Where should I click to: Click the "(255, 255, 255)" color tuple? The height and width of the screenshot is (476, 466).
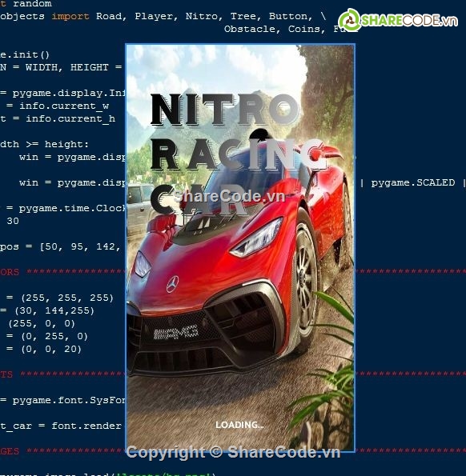(x=67, y=298)
